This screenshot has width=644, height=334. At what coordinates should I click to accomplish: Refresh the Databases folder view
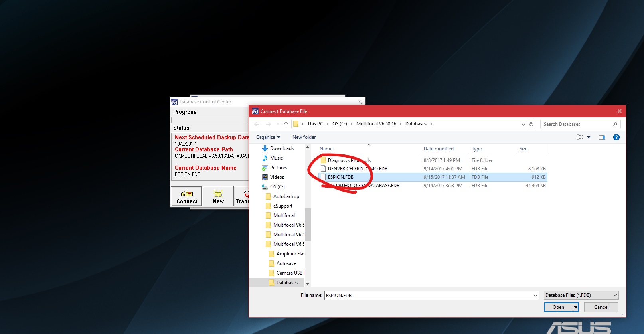[531, 124]
